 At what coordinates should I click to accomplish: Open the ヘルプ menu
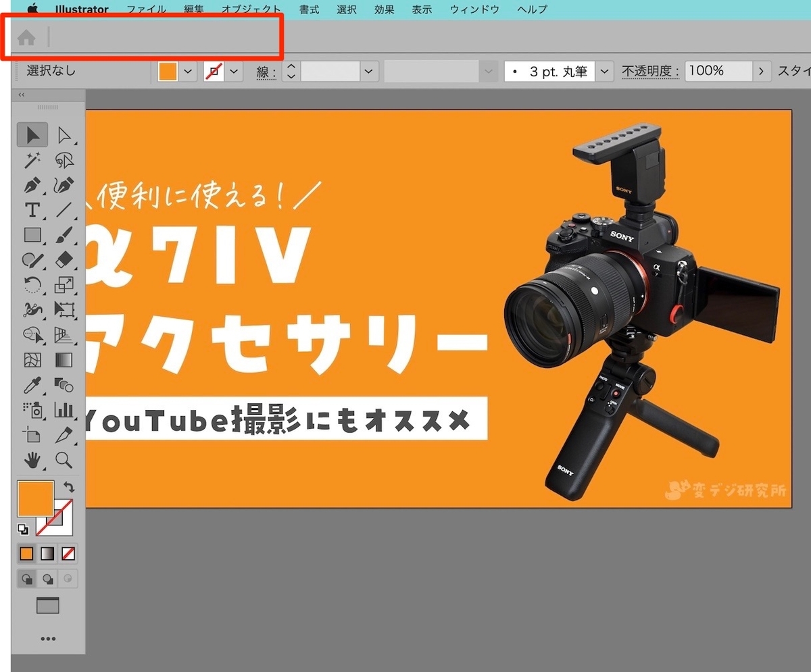[532, 9]
